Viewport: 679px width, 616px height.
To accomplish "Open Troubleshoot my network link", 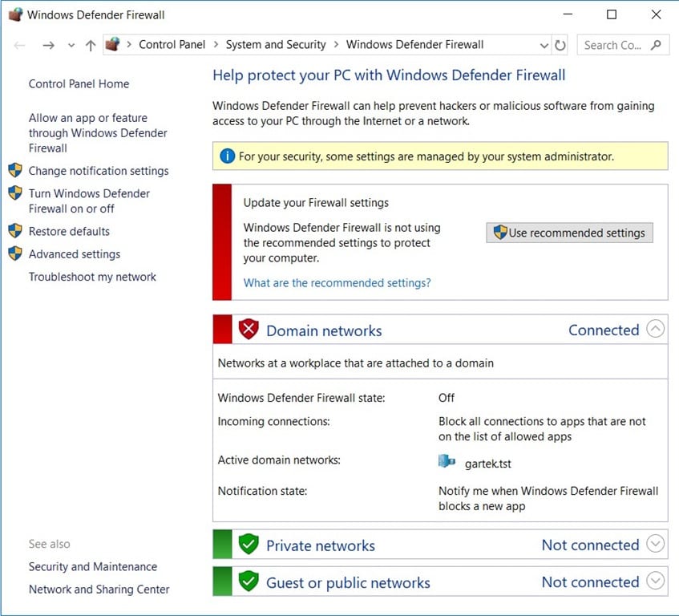I will tap(92, 277).
